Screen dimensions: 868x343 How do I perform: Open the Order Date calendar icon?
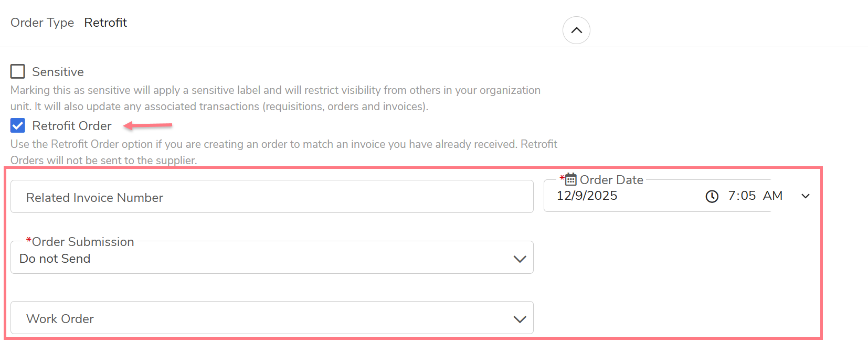(x=571, y=179)
